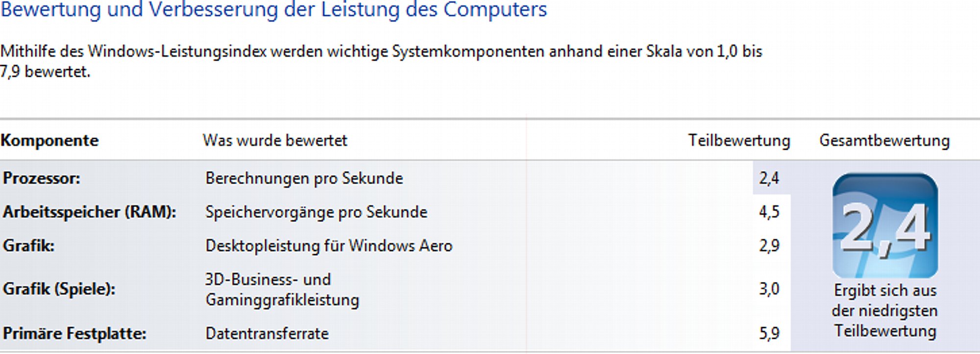Click the Was wurde bewertet column header
This screenshot has width=980, height=354.
click(275, 141)
